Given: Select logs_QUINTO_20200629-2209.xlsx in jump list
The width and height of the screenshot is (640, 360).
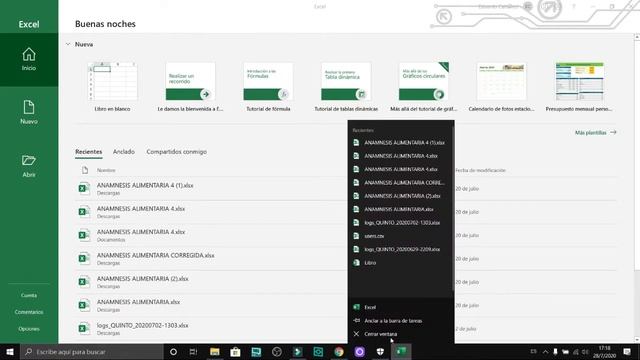Looking at the screenshot, I should 401,249.
